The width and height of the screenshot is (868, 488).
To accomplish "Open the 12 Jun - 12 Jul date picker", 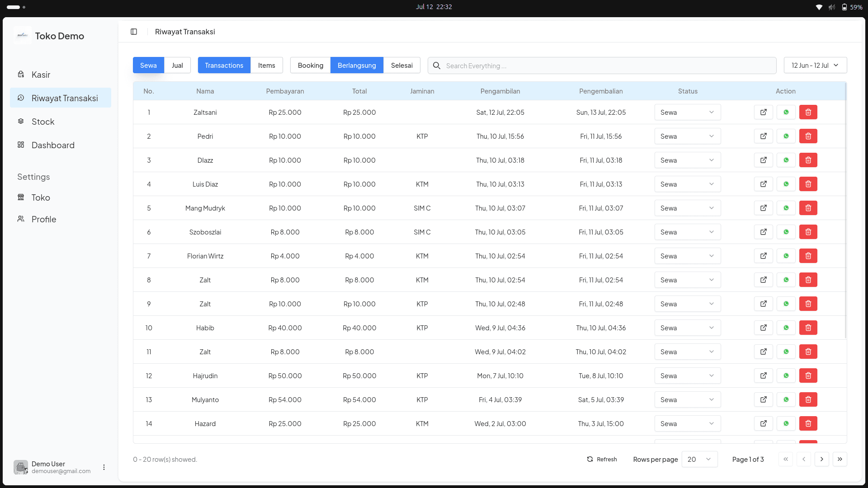I will pos(815,65).
